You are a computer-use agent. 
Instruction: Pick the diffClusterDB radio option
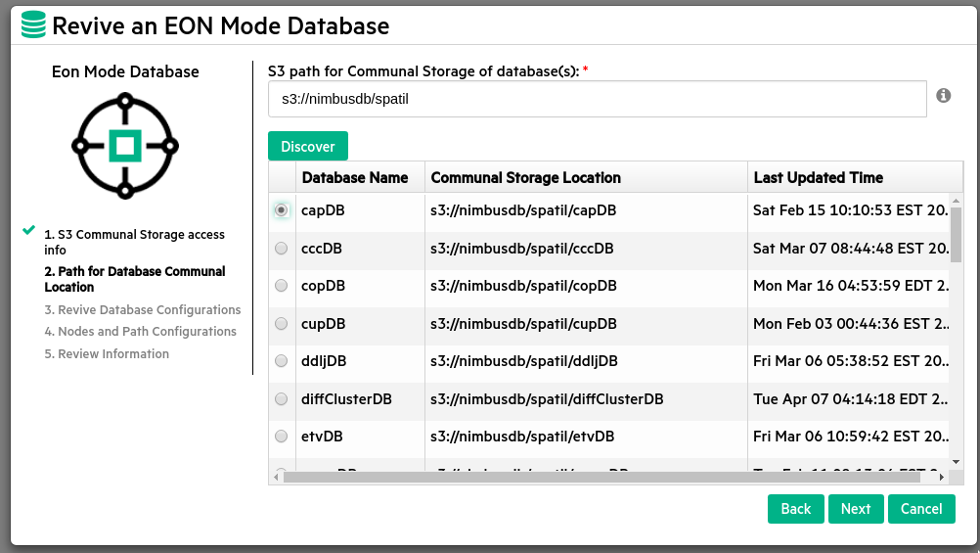(282, 399)
